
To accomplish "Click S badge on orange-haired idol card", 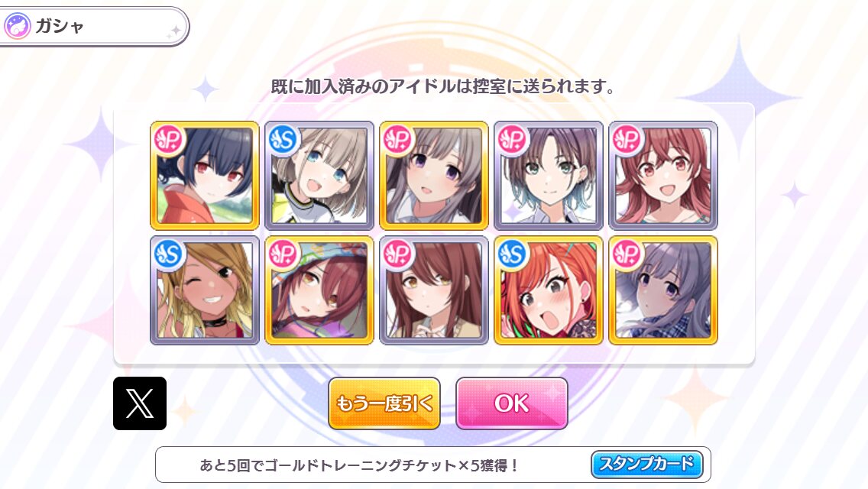I will tap(513, 254).
